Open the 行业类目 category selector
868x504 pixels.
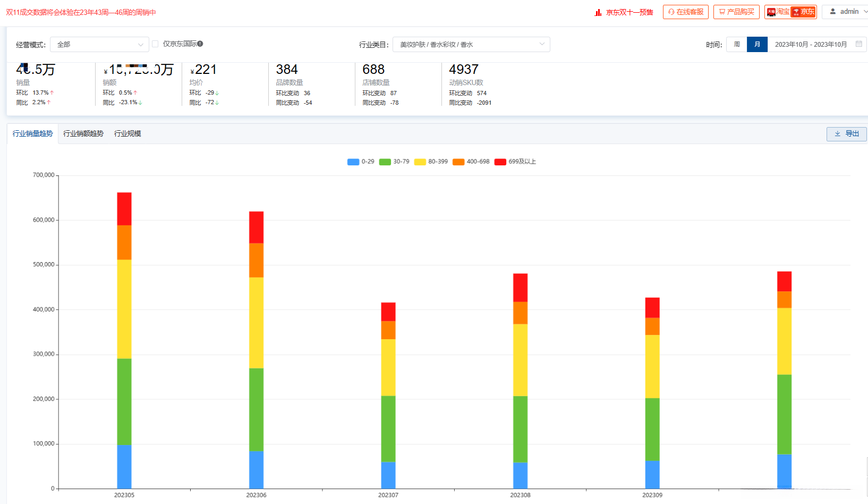point(472,45)
